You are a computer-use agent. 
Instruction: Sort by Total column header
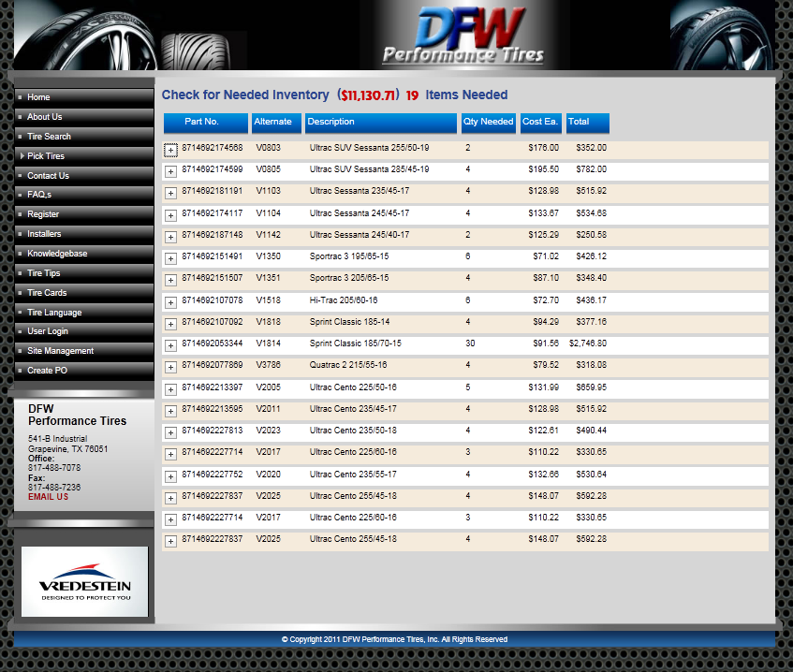(x=588, y=123)
